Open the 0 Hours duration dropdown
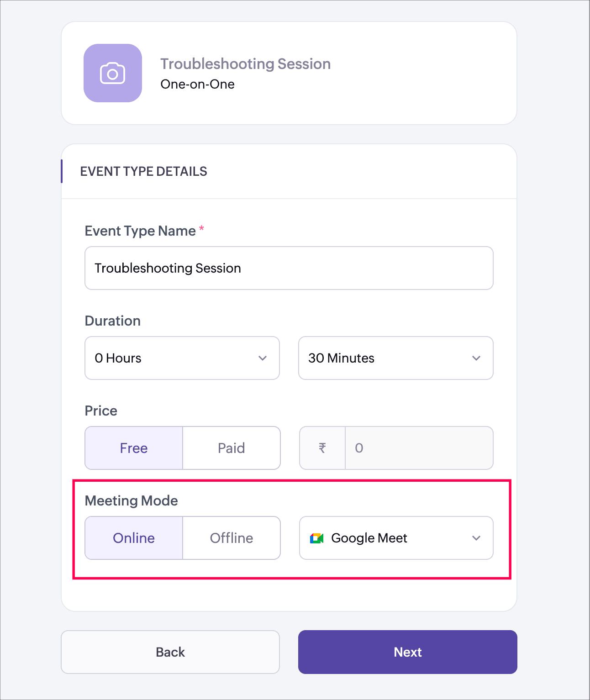 click(x=182, y=358)
